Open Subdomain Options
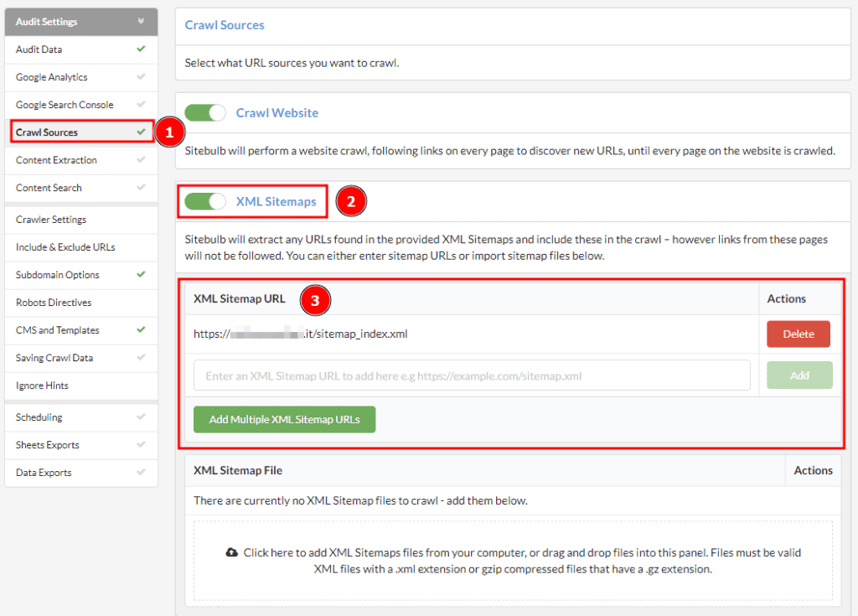 [81, 275]
